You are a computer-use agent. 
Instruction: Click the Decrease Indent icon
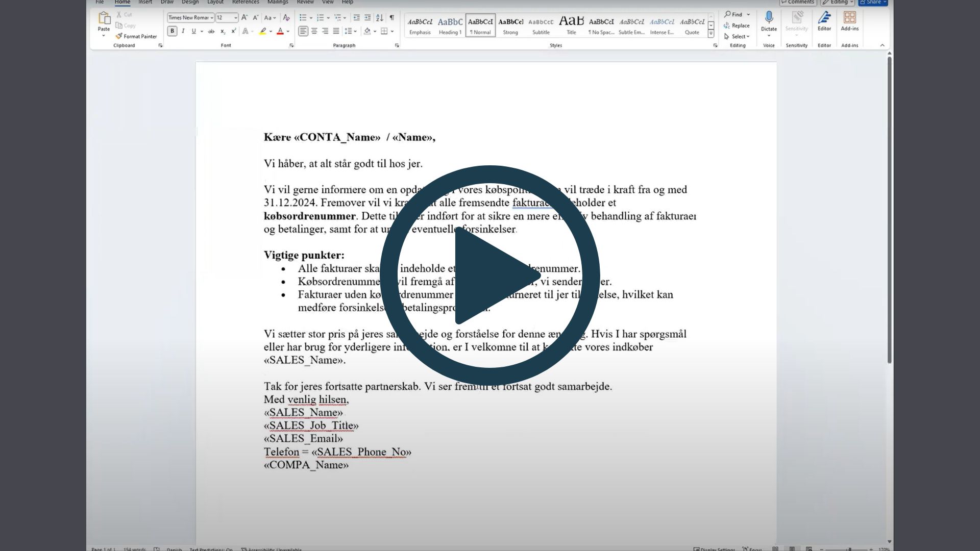point(356,17)
